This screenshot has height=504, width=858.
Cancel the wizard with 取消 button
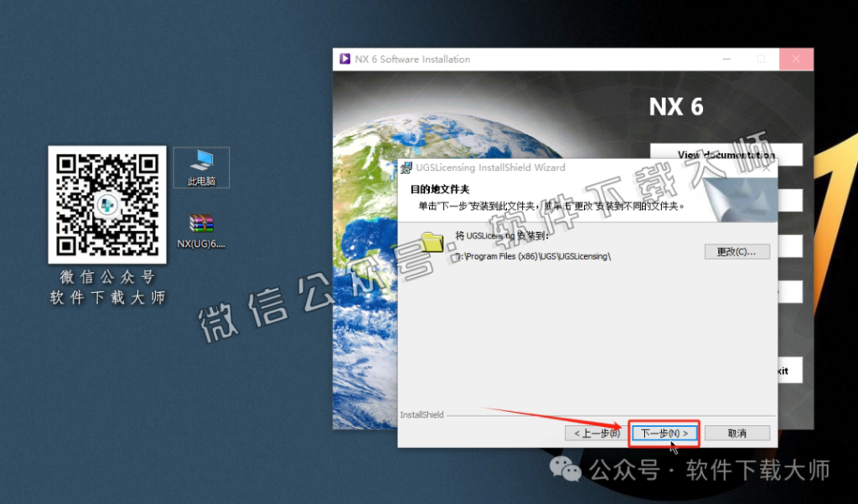[737, 433]
